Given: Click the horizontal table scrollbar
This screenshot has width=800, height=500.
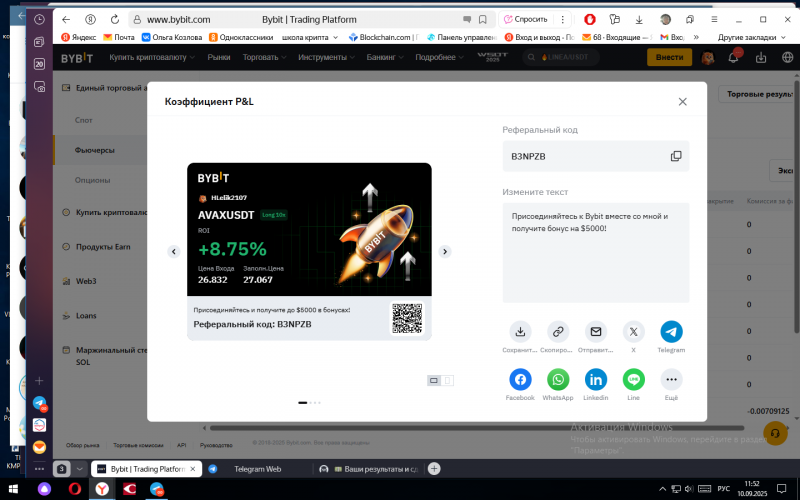Looking at the screenshot, I should click(477, 428).
